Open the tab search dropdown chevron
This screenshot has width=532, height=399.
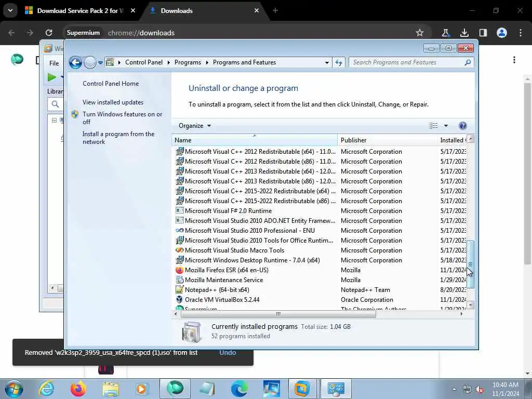pos(10,10)
